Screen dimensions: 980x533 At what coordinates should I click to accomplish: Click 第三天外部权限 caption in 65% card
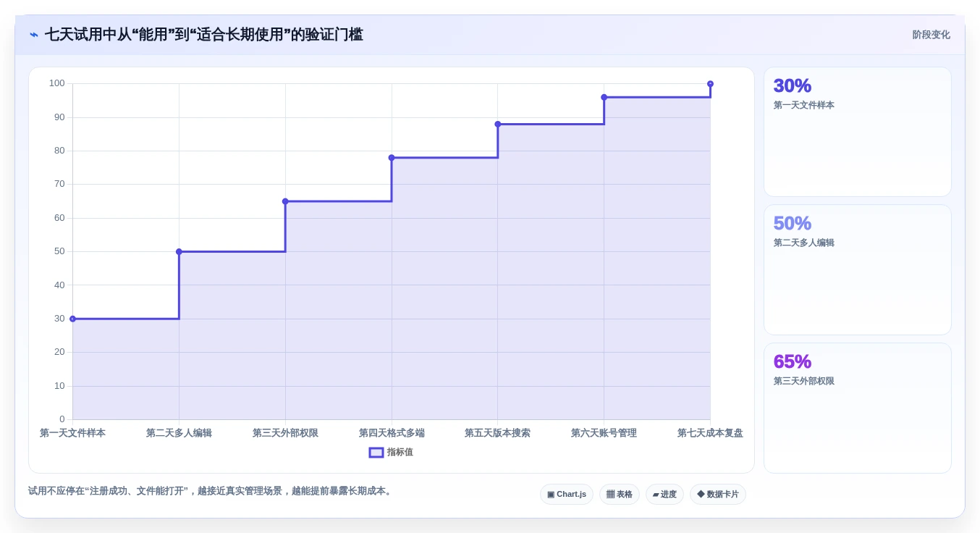point(804,381)
